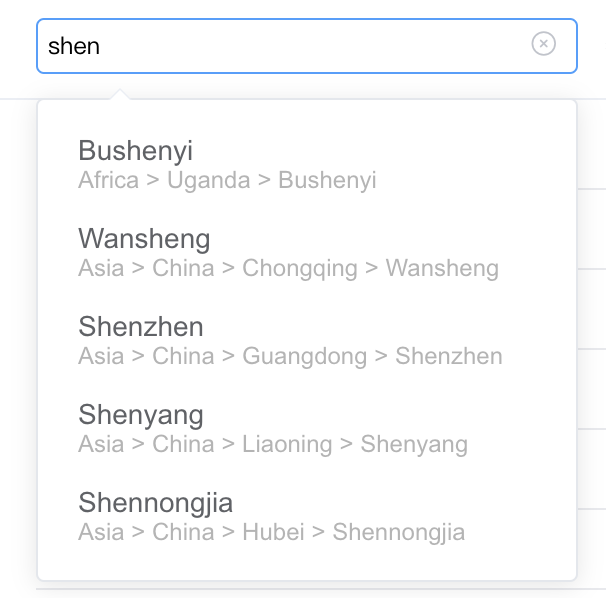This screenshot has width=606, height=598.
Task: Clear the search field text
Action: (x=543, y=44)
